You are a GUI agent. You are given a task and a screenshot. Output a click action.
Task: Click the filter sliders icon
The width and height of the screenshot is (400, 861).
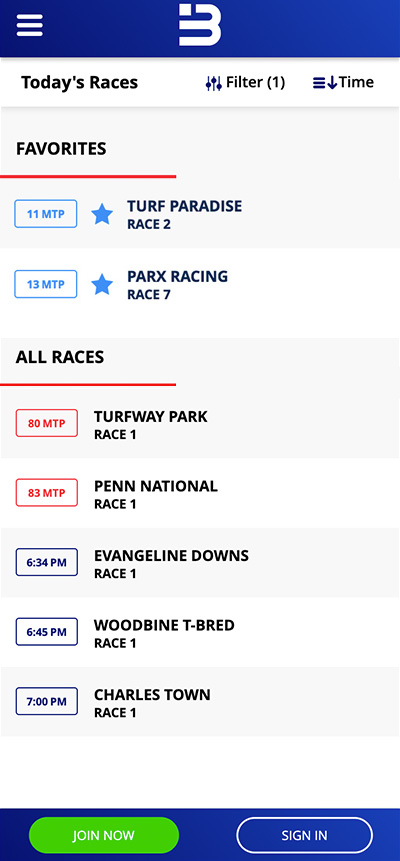214,83
